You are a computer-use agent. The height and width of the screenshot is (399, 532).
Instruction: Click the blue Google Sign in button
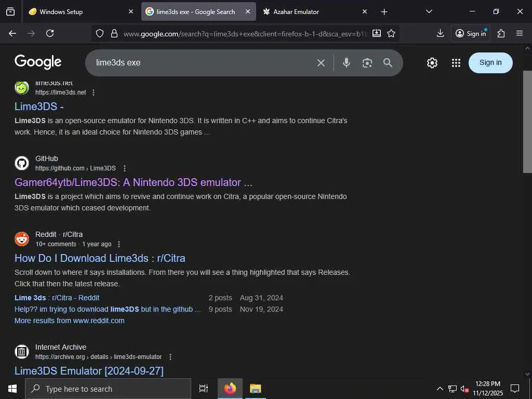point(490,63)
